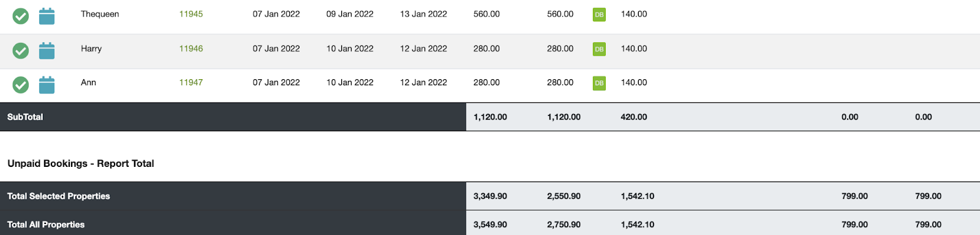980x235 pixels.
Task: Open the calendar icon for Ann booking
Action: pos(47,85)
